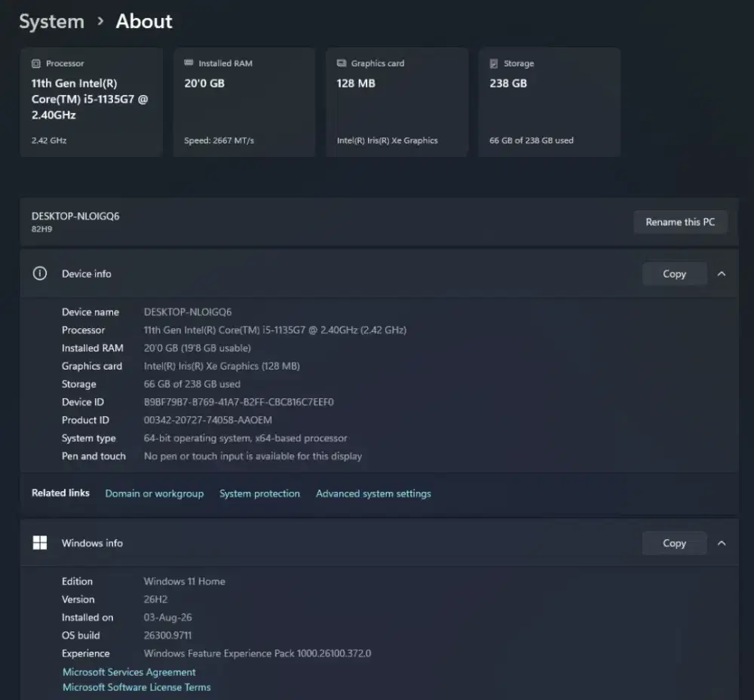This screenshot has height=700, width=754.
Task: Click Windows Feature Experience Pack text
Action: click(257, 654)
